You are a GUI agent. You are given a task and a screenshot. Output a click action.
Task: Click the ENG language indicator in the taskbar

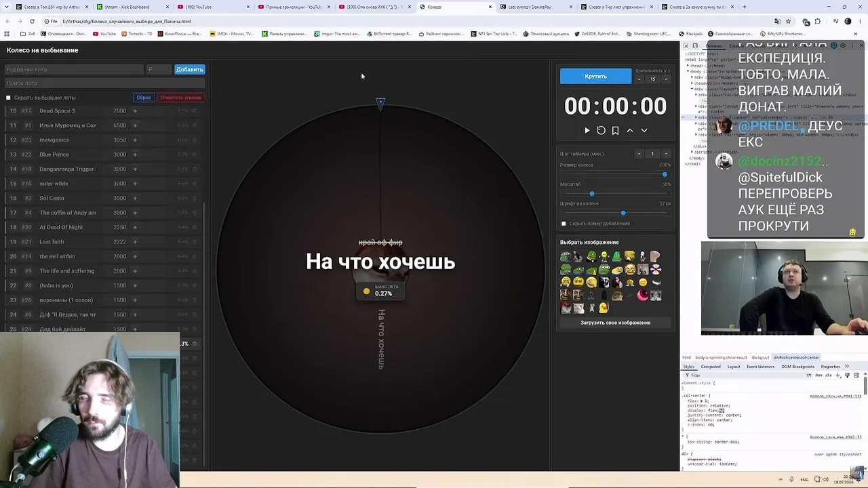coord(804,480)
